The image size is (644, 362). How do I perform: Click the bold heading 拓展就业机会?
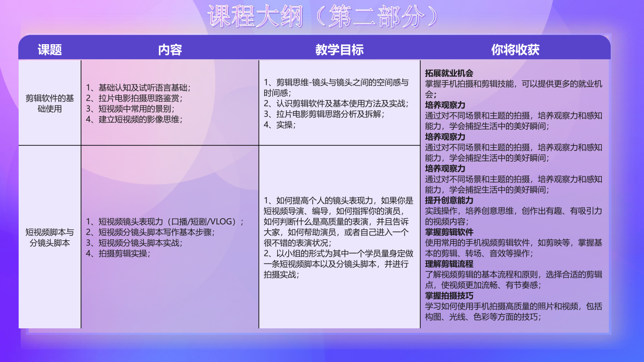(x=449, y=73)
